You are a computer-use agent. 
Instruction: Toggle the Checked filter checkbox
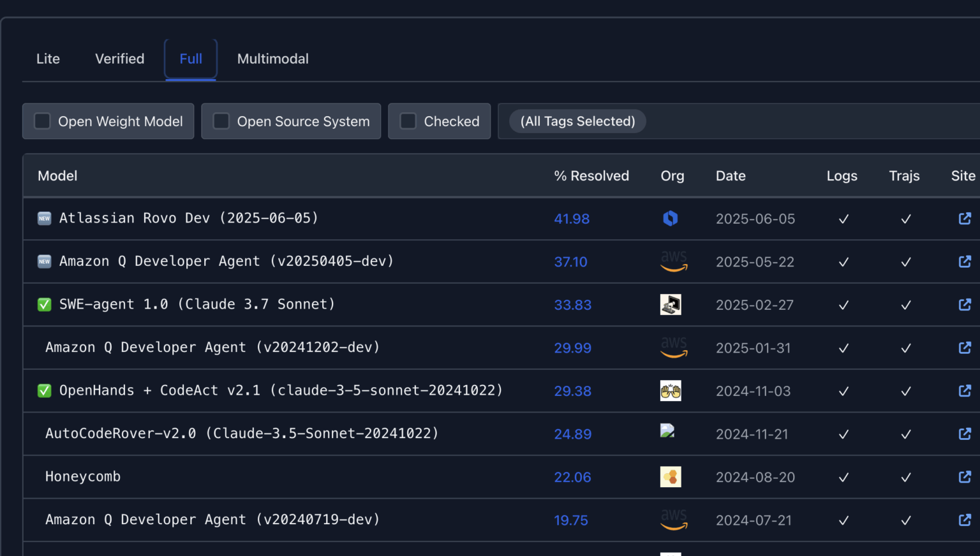point(407,121)
